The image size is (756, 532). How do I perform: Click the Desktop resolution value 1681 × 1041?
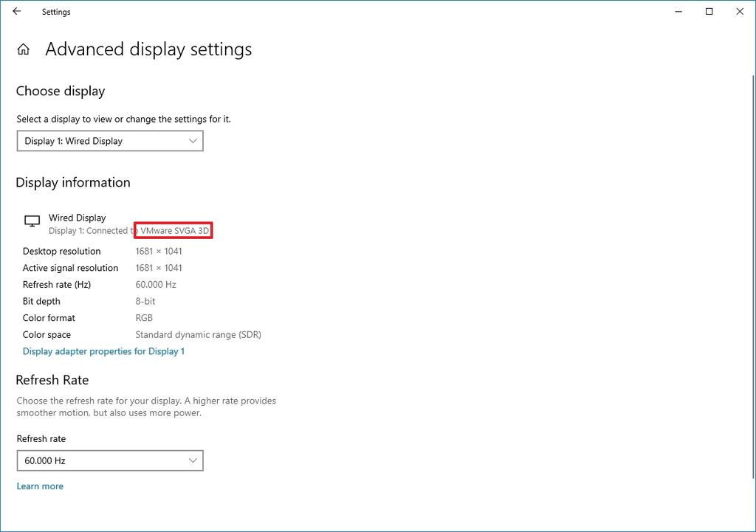157,251
